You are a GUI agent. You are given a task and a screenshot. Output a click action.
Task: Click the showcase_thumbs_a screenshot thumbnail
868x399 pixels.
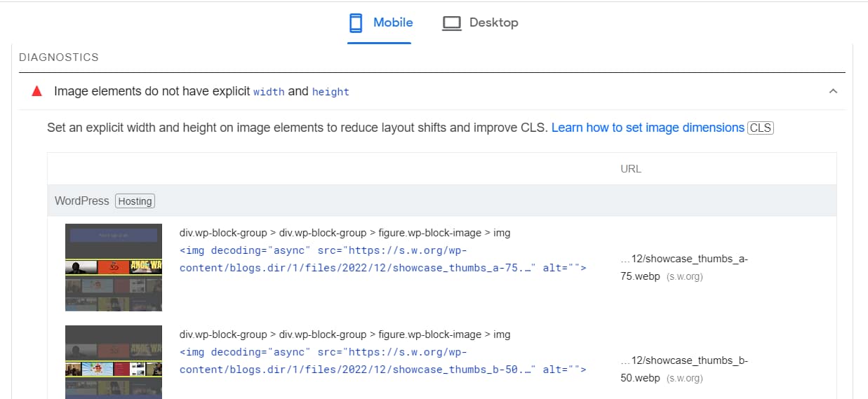(114, 267)
